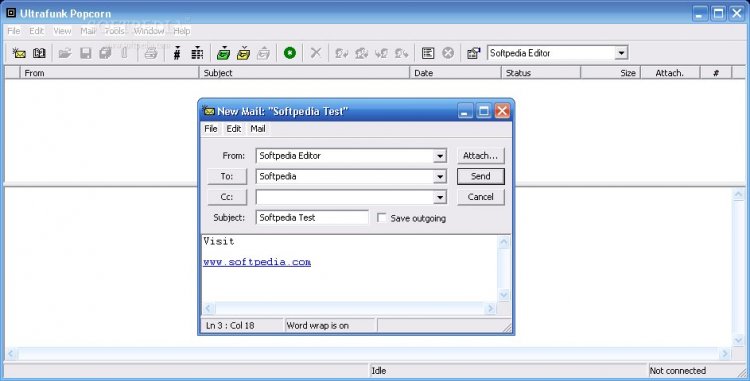Image resolution: width=750 pixels, height=381 pixels.
Task: Expand the Softpedia Editor toolbar account dropdown
Action: tap(621, 53)
